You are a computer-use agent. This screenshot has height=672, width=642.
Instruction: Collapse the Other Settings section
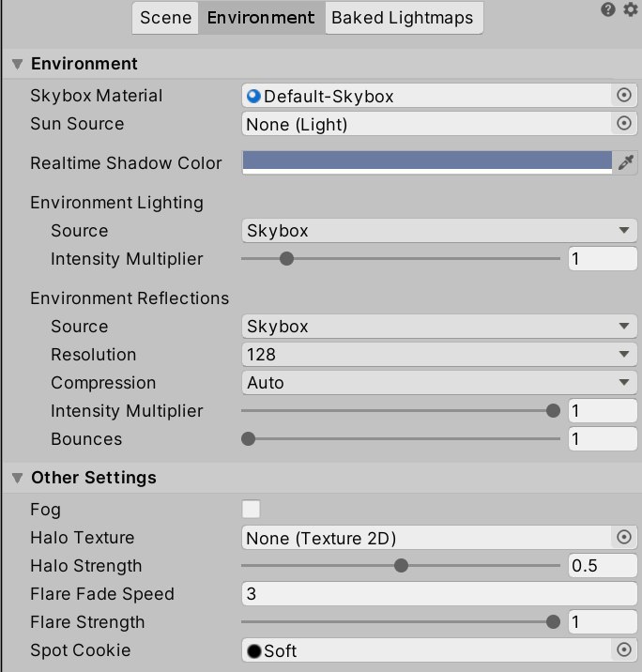click(x=17, y=478)
